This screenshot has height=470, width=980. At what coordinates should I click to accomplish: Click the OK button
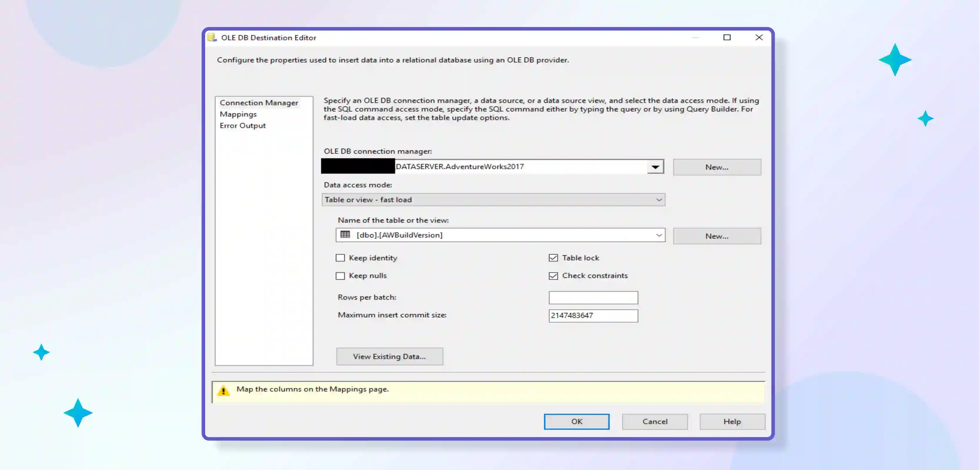point(576,421)
